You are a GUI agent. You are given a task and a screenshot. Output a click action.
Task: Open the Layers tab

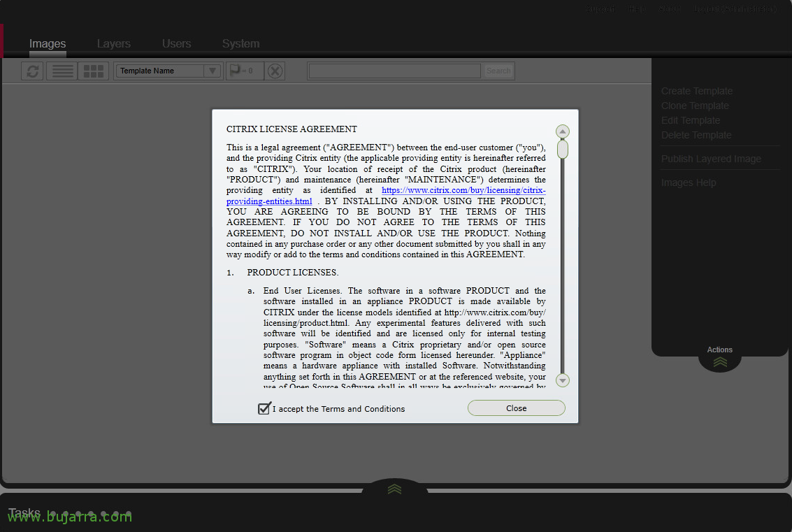pos(114,44)
